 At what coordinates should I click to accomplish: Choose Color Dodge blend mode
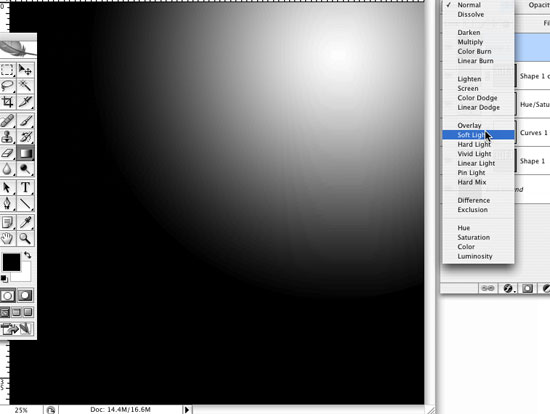coord(478,98)
